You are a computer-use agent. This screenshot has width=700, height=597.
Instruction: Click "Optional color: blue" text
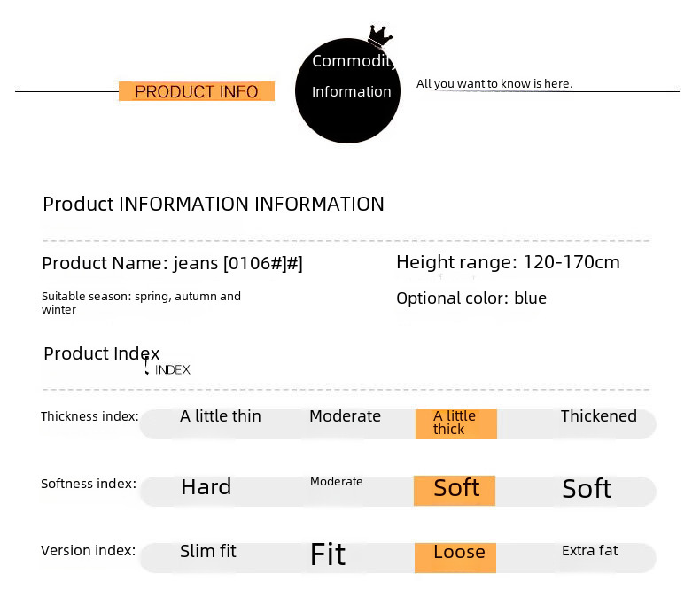[471, 298]
